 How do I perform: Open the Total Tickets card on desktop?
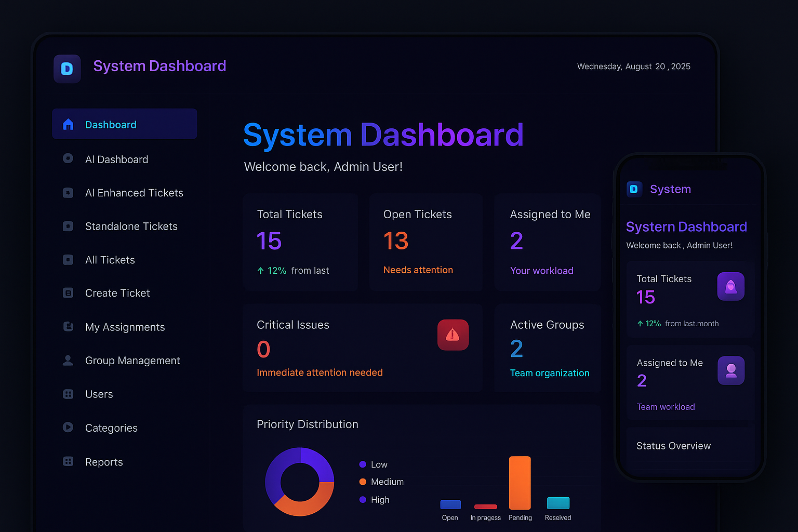click(300, 242)
